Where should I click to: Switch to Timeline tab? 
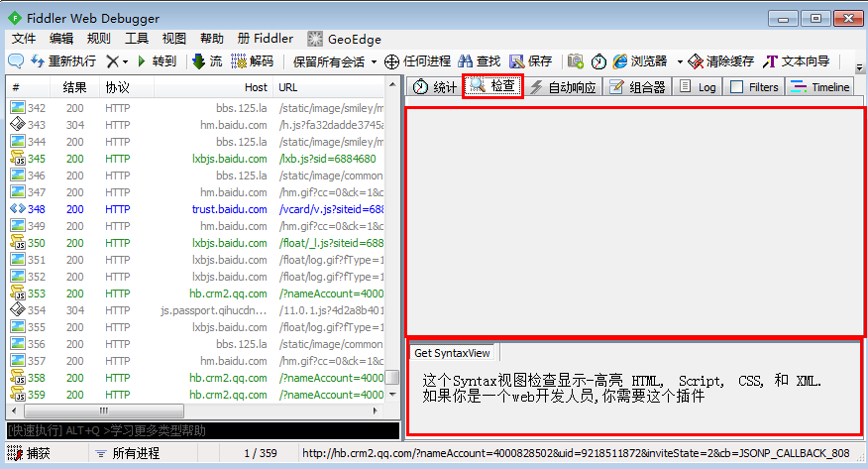point(819,87)
